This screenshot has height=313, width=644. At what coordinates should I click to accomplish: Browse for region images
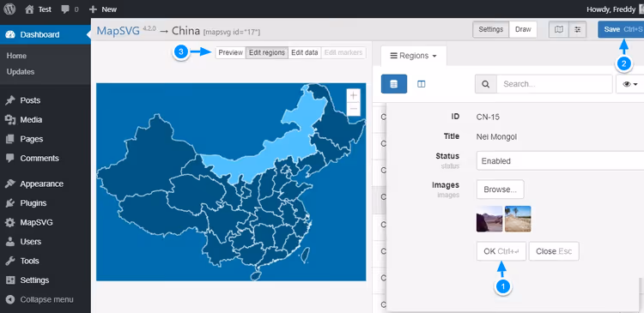[x=501, y=190]
